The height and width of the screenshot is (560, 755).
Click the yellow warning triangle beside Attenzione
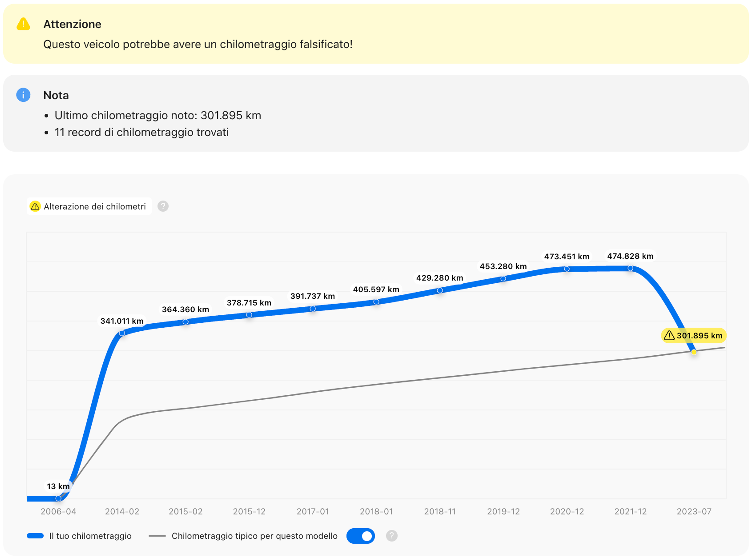coord(23,24)
